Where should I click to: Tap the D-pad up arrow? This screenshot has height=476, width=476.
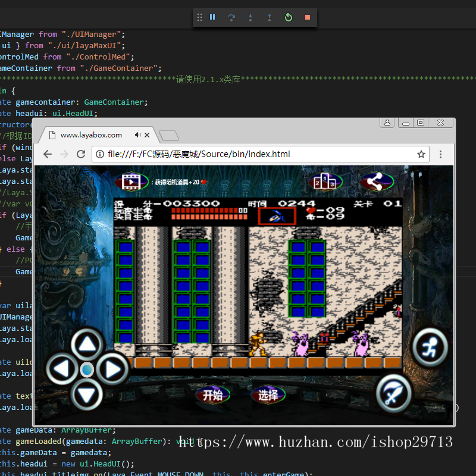[87, 345]
